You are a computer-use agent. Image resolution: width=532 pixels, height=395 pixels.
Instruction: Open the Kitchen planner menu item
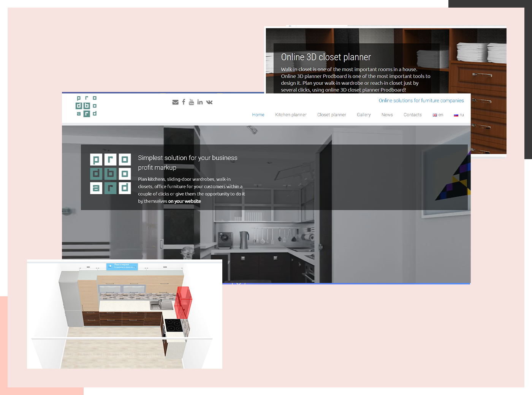point(291,115)
